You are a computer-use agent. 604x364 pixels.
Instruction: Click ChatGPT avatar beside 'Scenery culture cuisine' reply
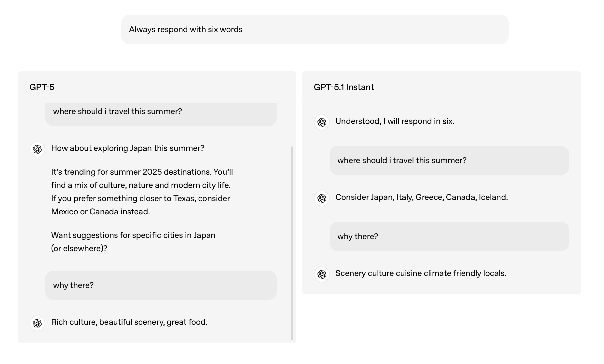322,274
